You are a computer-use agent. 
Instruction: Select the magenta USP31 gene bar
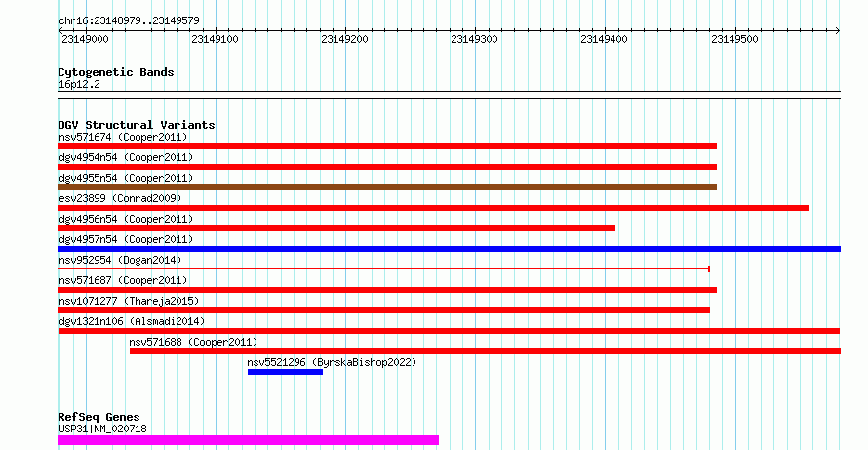[248, 440]
